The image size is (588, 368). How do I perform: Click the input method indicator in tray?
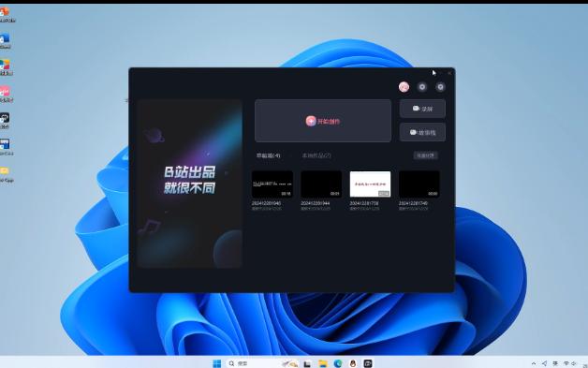555,363
